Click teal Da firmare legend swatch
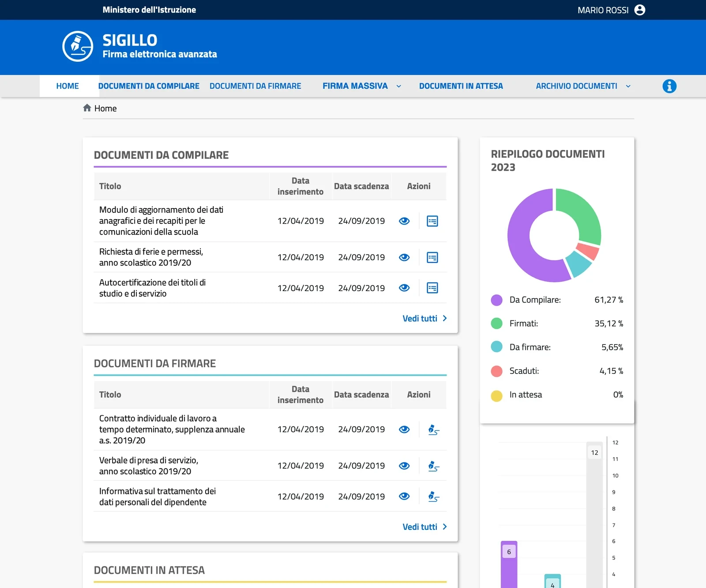Screen dimensions: 706x588 pyautogui.click(x=497, y=347)
